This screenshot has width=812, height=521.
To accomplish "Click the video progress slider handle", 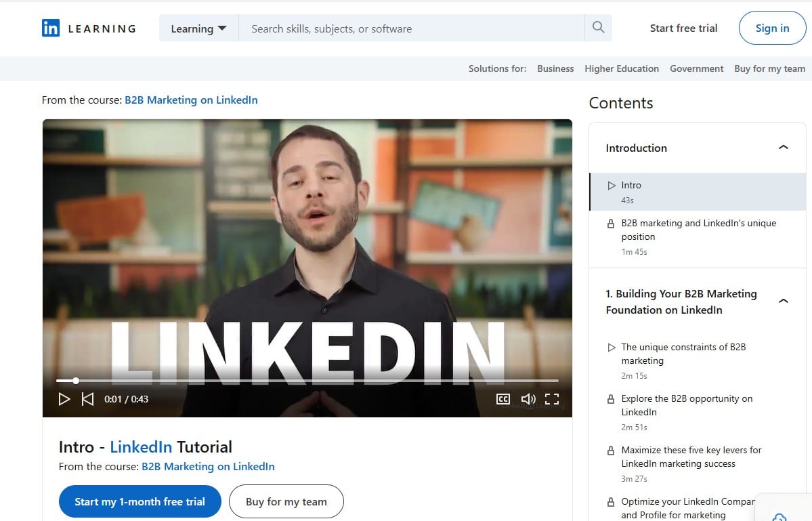I will [76, 381].
